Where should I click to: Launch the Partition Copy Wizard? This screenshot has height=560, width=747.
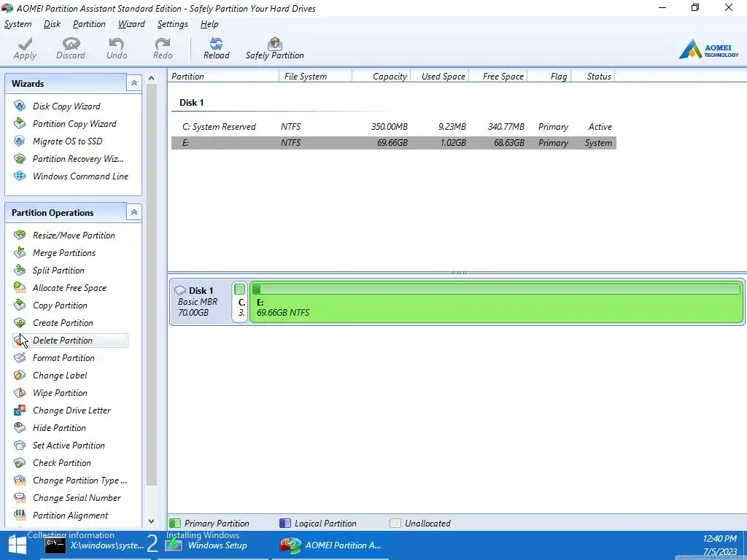coord(74,124)
